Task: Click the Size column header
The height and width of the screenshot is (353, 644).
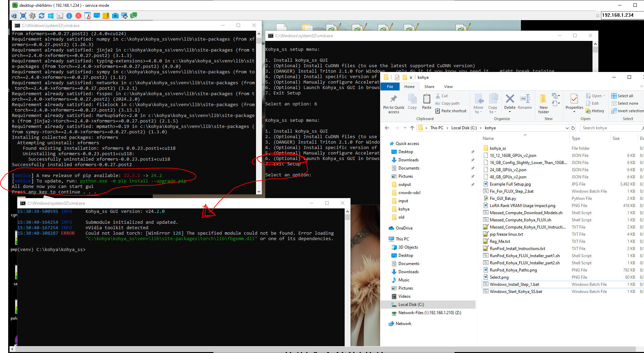Action: pos(616,138)
